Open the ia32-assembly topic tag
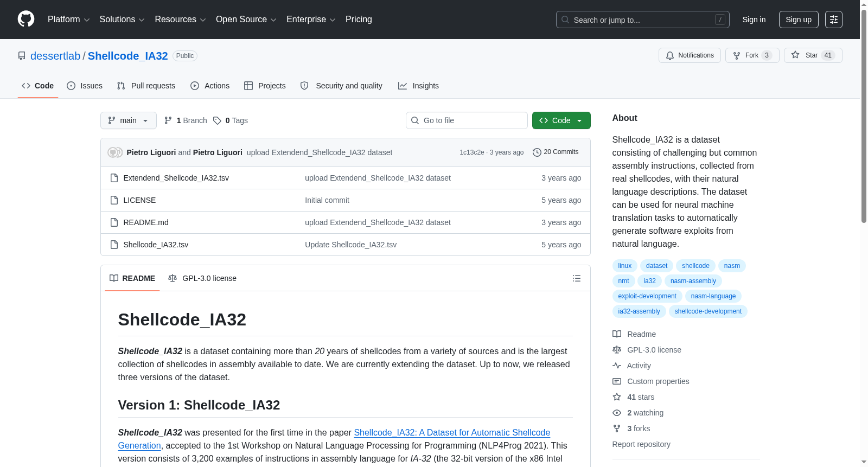The height and width of the screenshot is (467, 868). pyautogui.click(x=639, y=311)
